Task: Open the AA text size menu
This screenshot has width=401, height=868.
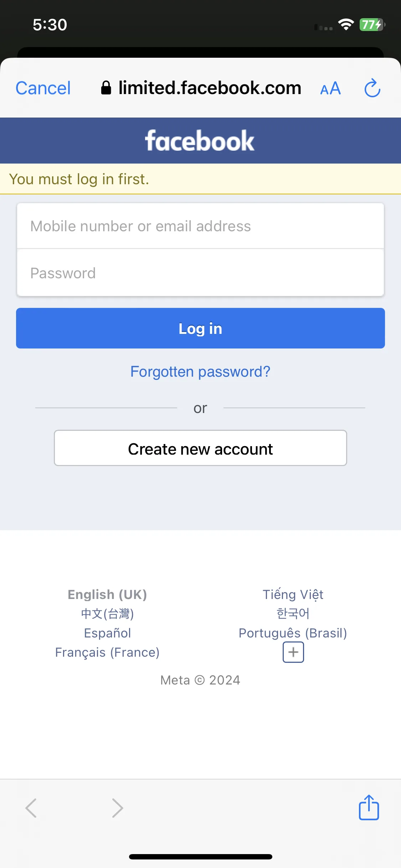Action: coord(330,88)
